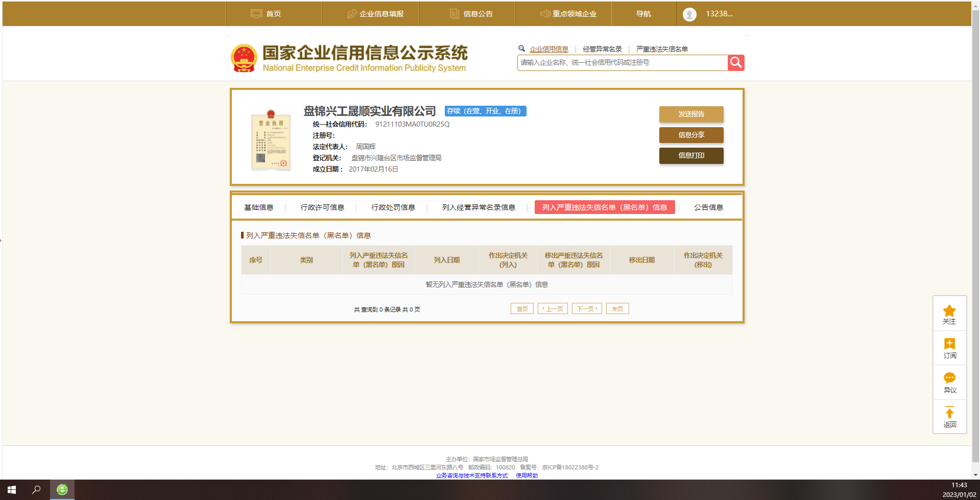Click the credit code 91211103MA0TU0R25Q
Screen dimensions: 980x500
pos(413,125)
